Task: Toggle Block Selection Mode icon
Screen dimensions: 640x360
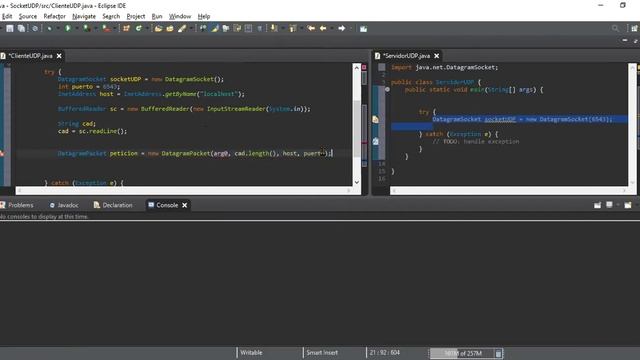Action: 248,29
